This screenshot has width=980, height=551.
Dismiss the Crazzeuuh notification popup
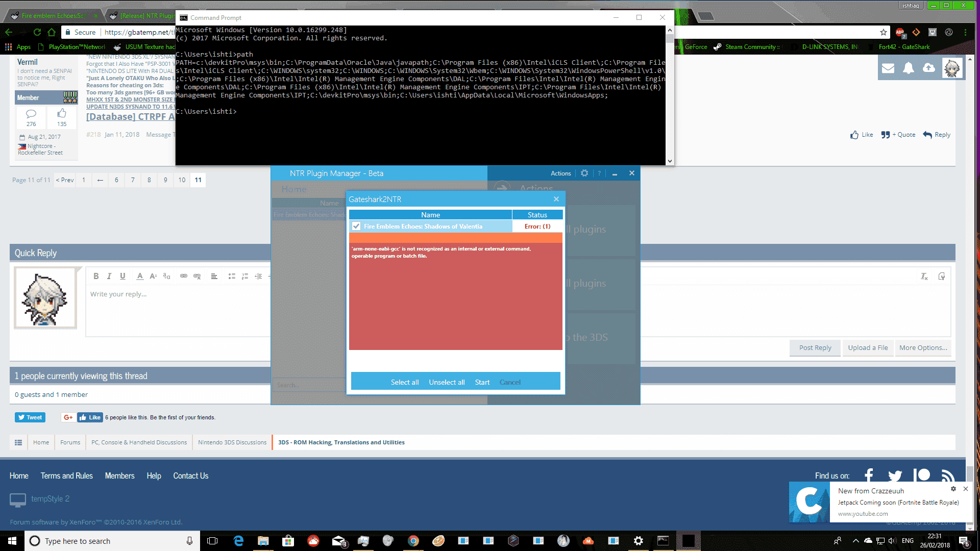click(x=966, y=489)
